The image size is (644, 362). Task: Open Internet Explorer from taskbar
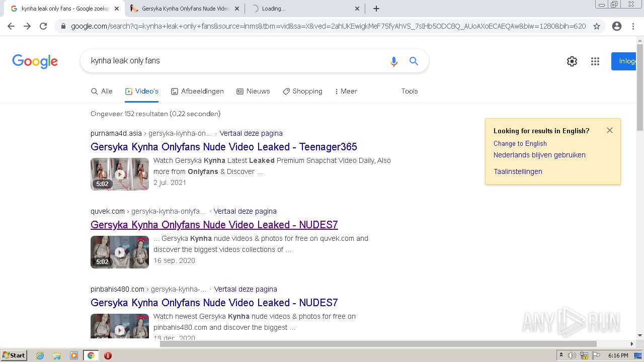pos(40,355)
